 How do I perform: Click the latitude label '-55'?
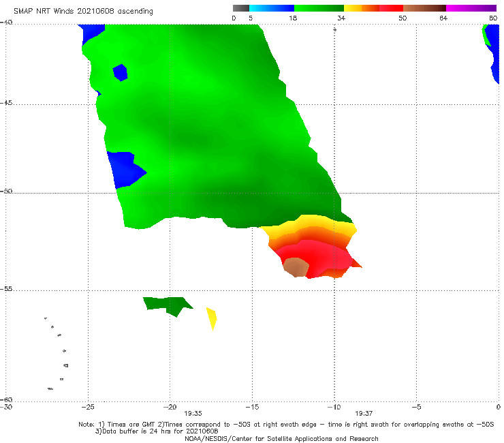[6, 289]
